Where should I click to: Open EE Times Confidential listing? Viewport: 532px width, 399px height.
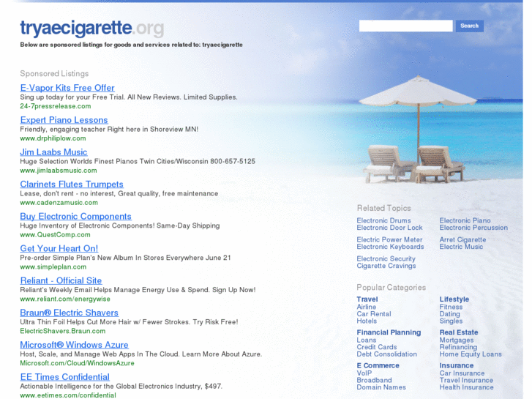click(x=65, y=377)
